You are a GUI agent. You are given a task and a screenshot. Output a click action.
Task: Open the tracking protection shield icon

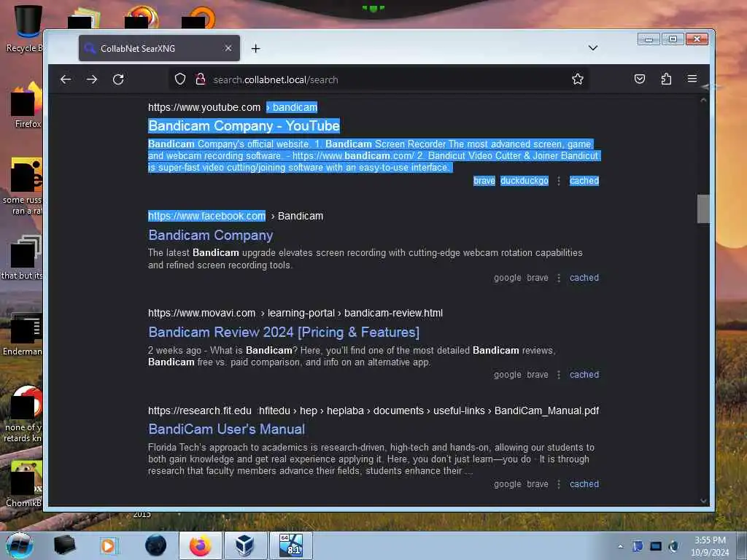coord(179,79)
